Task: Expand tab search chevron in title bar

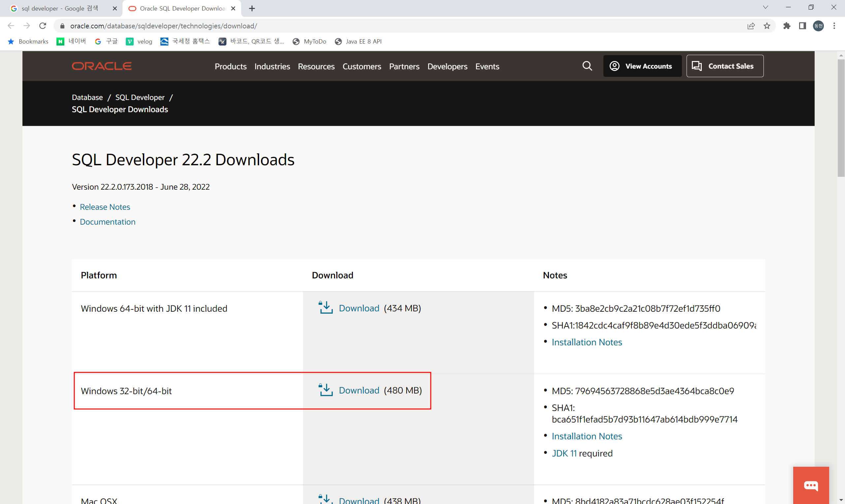Action: 765,8
